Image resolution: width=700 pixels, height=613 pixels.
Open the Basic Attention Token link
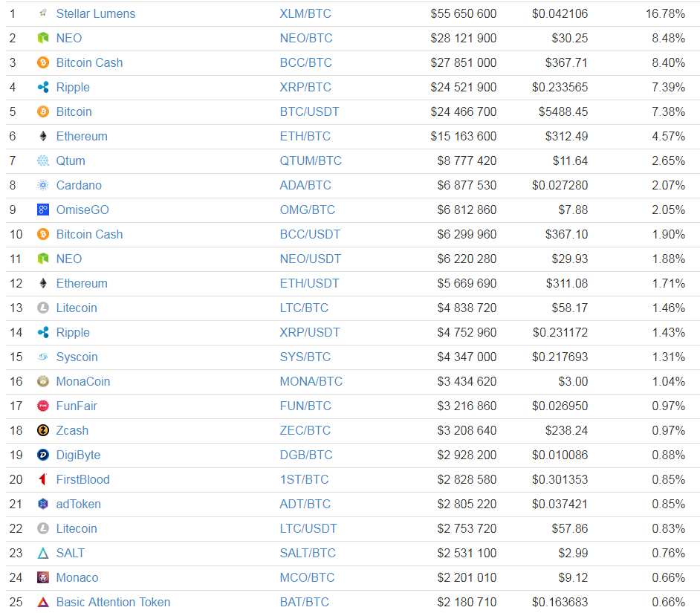click(114, 603)
